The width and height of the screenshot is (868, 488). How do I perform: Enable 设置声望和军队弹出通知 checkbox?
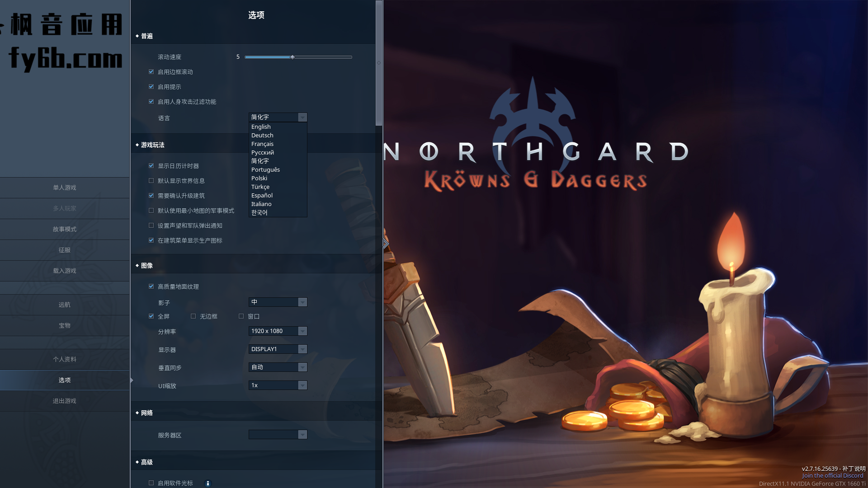click(151, 225)
